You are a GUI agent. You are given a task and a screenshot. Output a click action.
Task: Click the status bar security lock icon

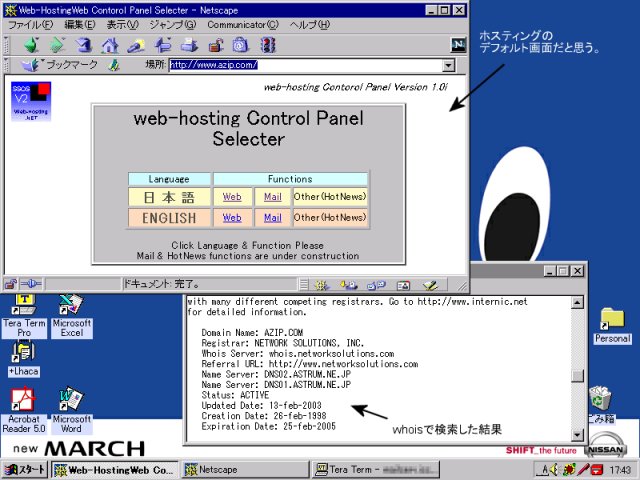pos(11,284)
